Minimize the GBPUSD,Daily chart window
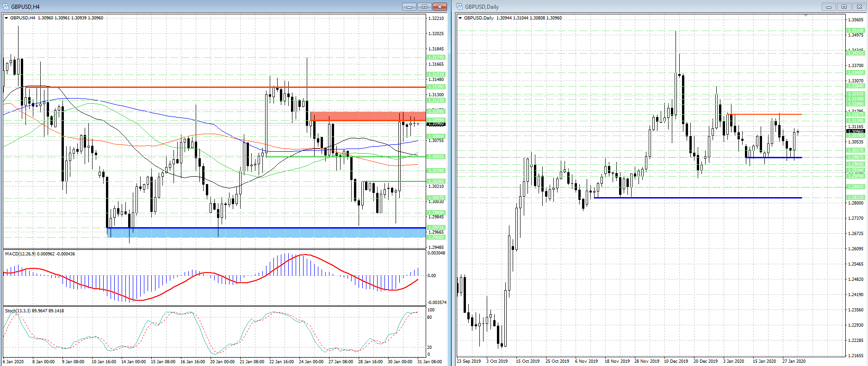Image resolution: width=868 pixels, height=366 pixels. tap(829, 6)
